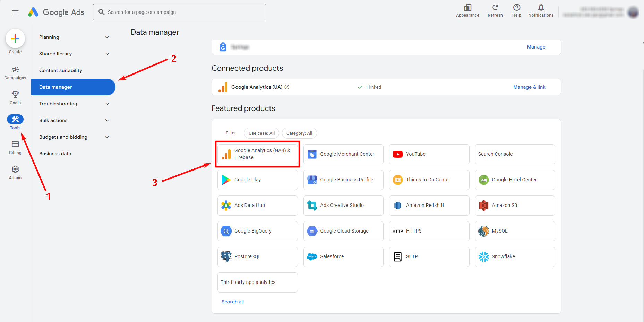This screenshot has height=322, width=644.
Task: Click the Create plus button
Action: tap(15, 38)
